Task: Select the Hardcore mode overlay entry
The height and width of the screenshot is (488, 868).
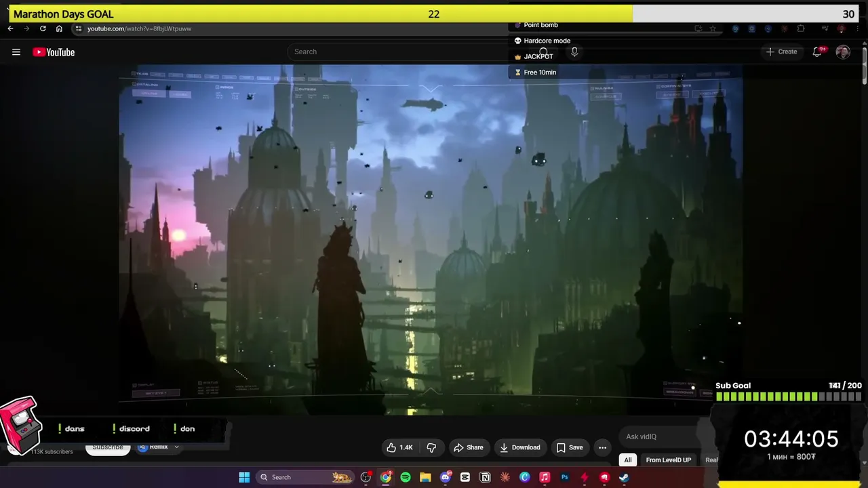Action: tap(542, 41)
